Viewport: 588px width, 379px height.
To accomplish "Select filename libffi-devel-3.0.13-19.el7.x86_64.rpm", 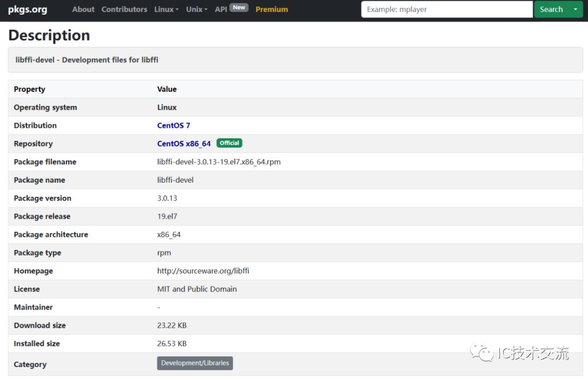I will [x=219, y=162].
